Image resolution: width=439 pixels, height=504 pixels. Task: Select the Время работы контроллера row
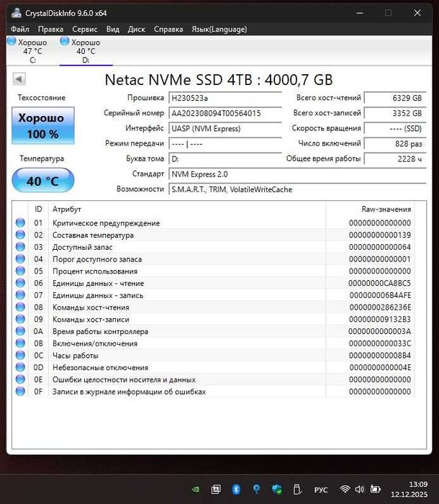pos(214,331)
